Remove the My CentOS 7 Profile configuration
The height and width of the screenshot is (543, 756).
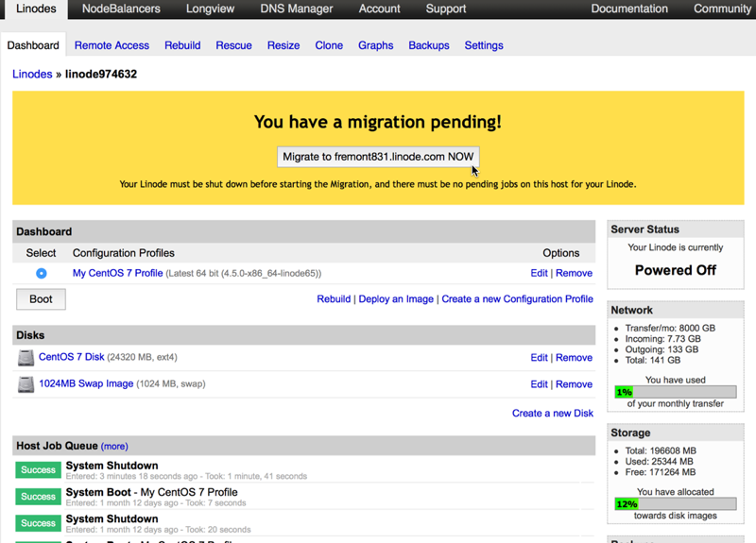(574, 273)
